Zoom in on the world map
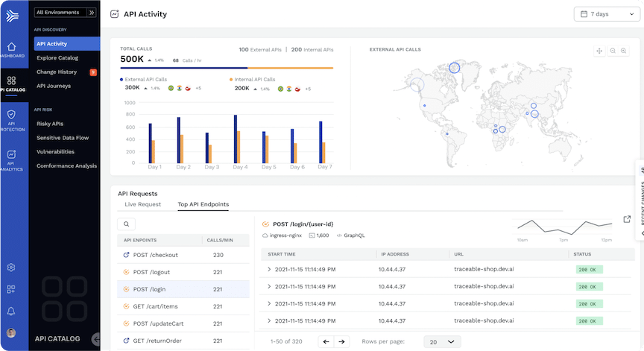The width and height of the screenshot is (644, 351). point(623,51)
